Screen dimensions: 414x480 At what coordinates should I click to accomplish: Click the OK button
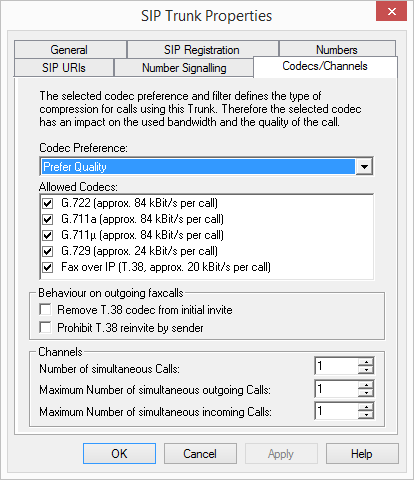click(x=119, y=454)
